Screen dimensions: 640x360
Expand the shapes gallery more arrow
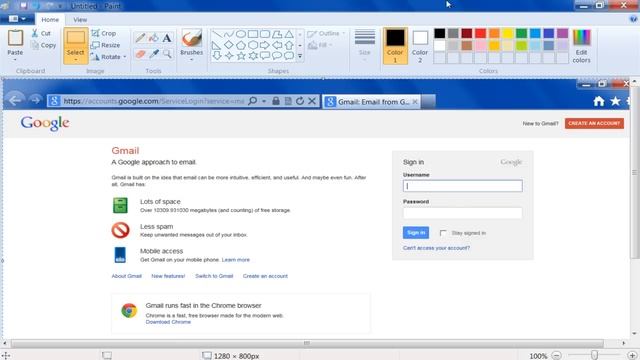click(300, 56)
